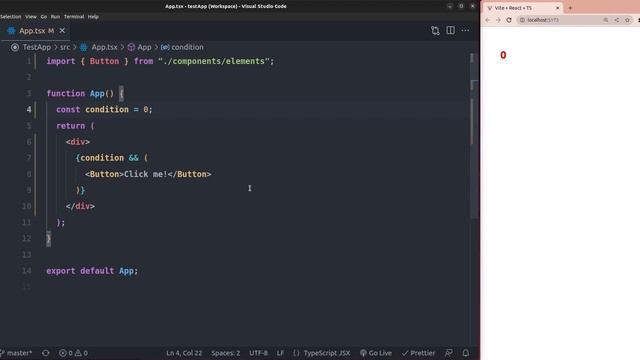The height and width of the screenshot is (360, 640).
Task: Open the Selection menu
Action: pyautogui.click(x=10, y=17)
